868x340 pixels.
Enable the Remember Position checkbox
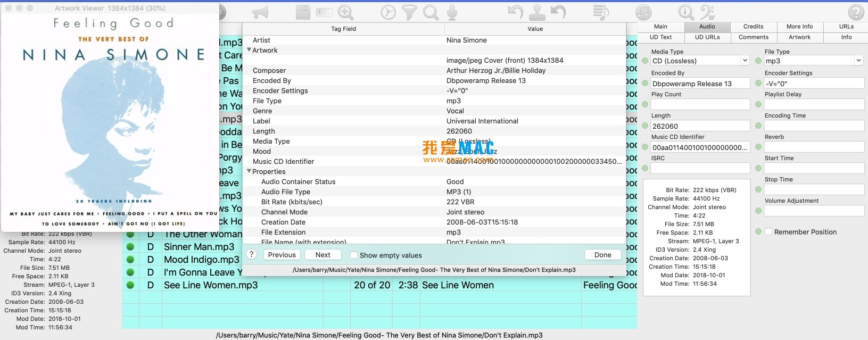[768, 232]
